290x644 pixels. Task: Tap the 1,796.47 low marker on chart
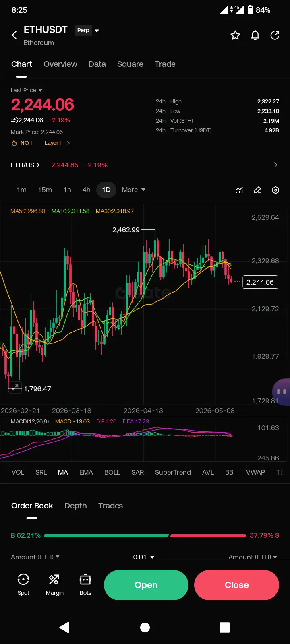click(x=37, y=389)
